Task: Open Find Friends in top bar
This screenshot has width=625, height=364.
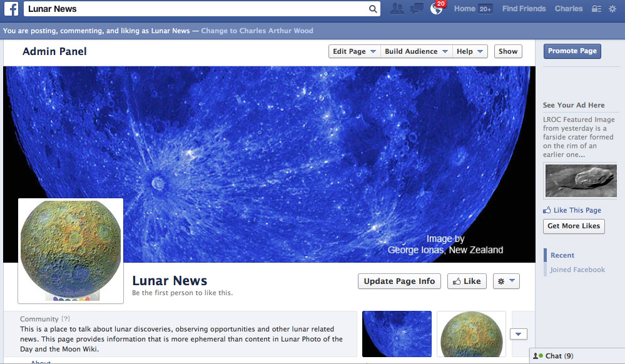Action: [x=524, y=9]
